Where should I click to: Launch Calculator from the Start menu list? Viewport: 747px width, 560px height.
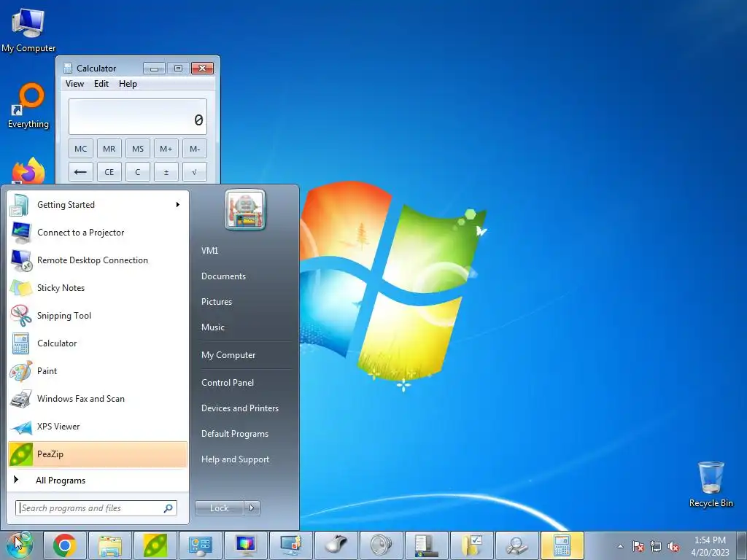(98, 343)
